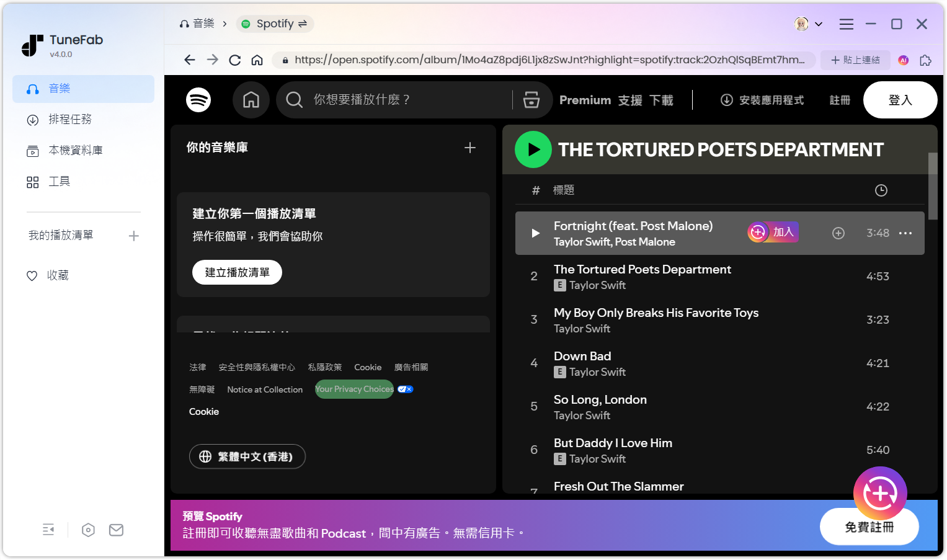
Task: Click the Spotify home icon
Action: click(251, 99)
